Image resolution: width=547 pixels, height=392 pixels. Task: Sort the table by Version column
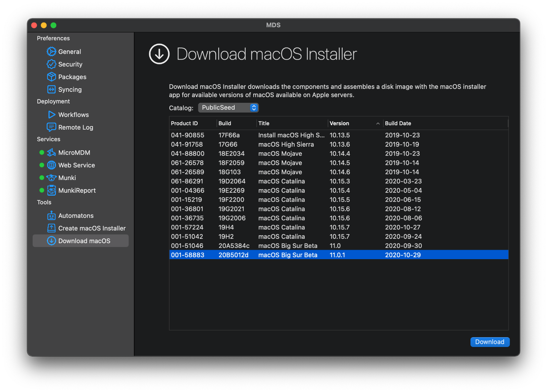[x=339, y=123]
